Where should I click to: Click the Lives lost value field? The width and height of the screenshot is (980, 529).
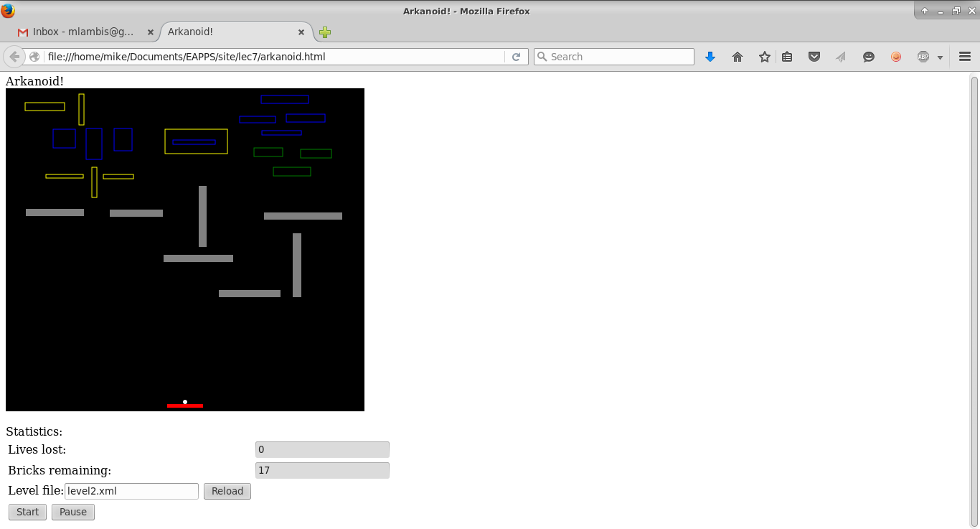pyautogui.click(x=322, y=449)
